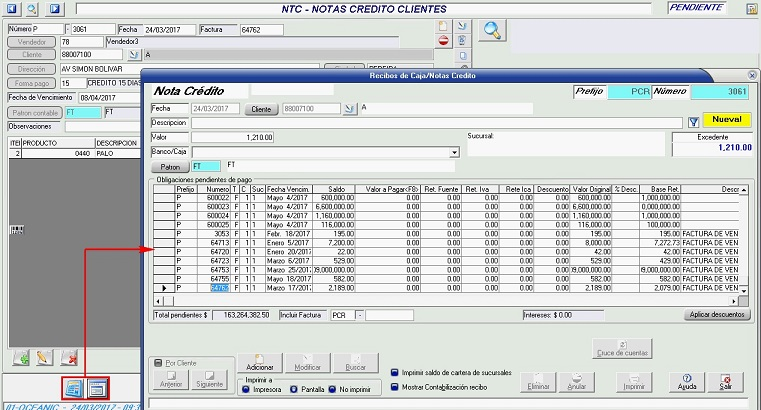
Task: Click the filter funnel icon beside Nueva
Action: tap(693, 121)
